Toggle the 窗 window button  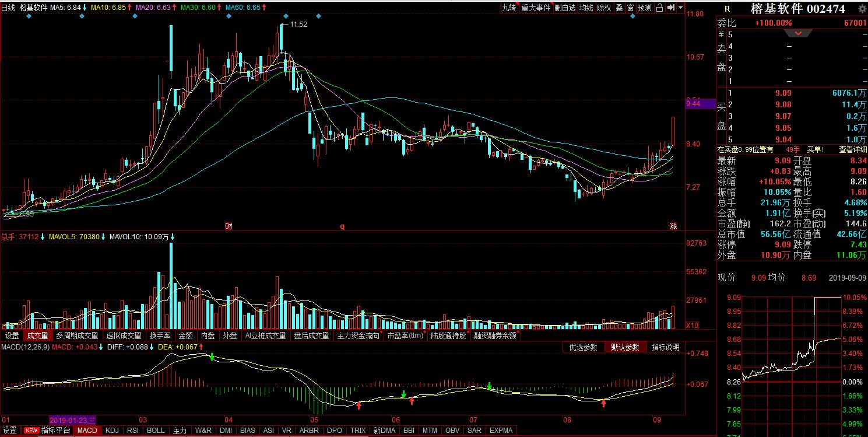point(630,8)
